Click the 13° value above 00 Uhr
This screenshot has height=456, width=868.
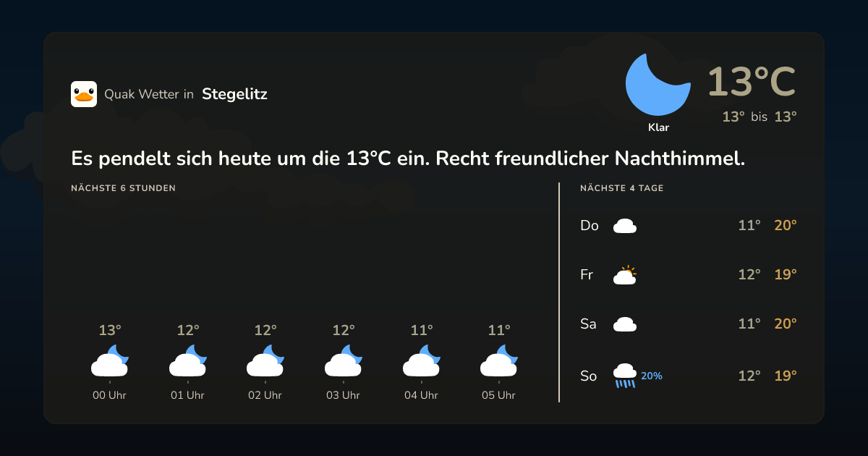pyautogui.click(x=110, y=331)
